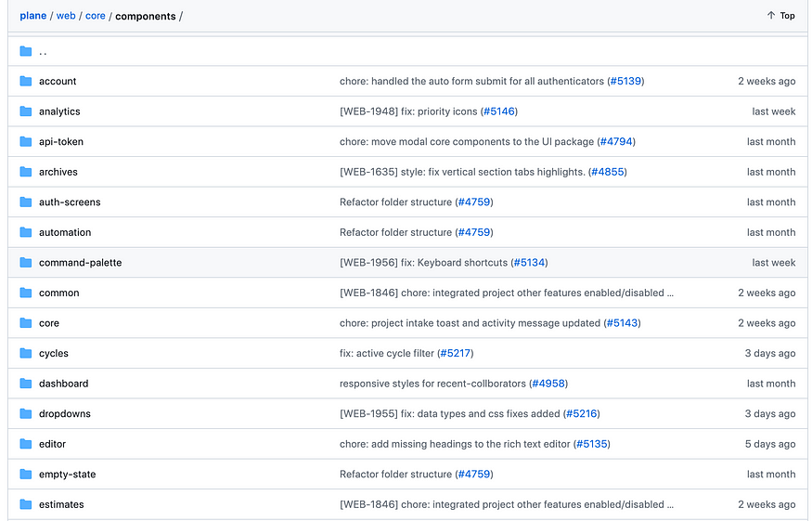Click '[WEB-1956] fix: Keyboard shortcuts' commit message

point(423,263)
